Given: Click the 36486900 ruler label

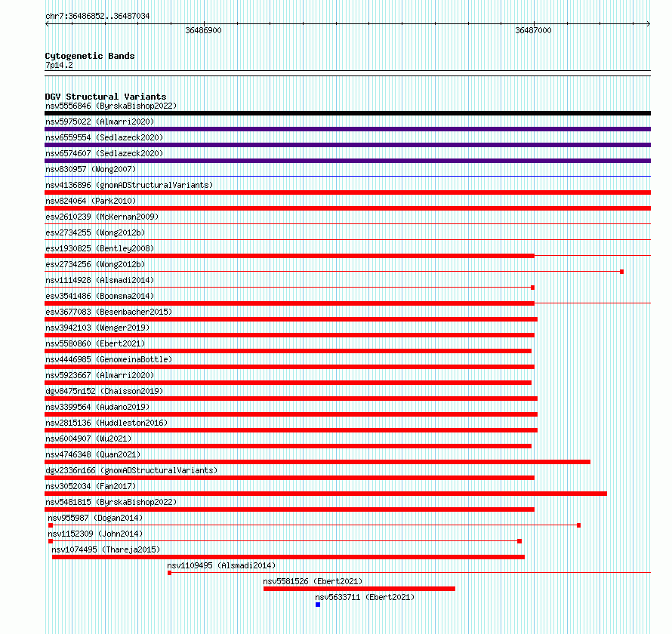Looking at the screenshot, I should click(204, 30).
